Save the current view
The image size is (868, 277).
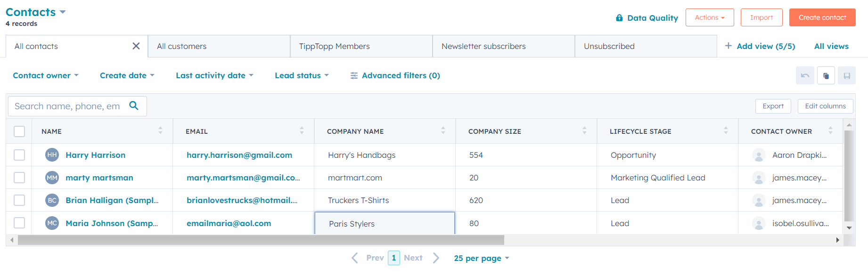click(846, 75)
